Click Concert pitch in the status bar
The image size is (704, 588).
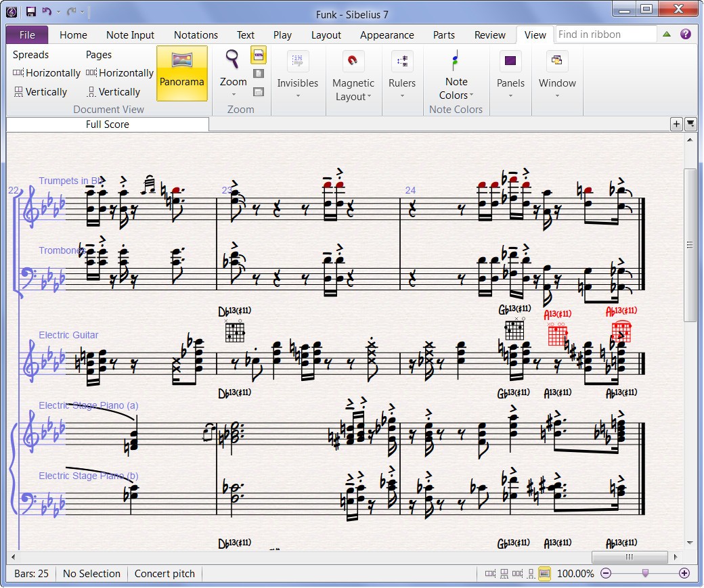[x=164, y=574]
